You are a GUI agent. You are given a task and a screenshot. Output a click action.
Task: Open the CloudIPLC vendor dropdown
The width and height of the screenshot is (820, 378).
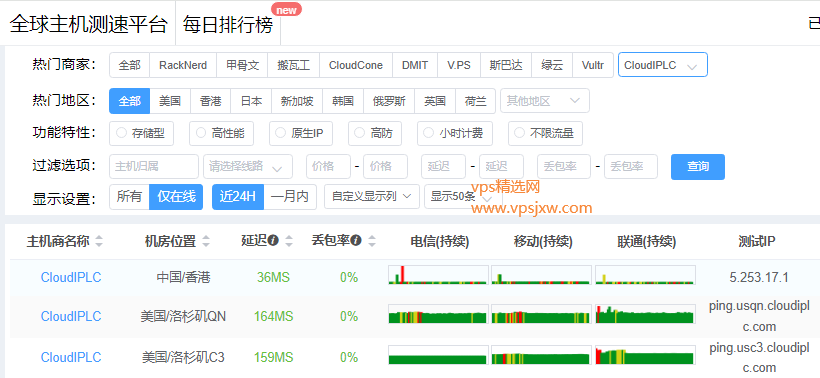[x=663, y=65]
